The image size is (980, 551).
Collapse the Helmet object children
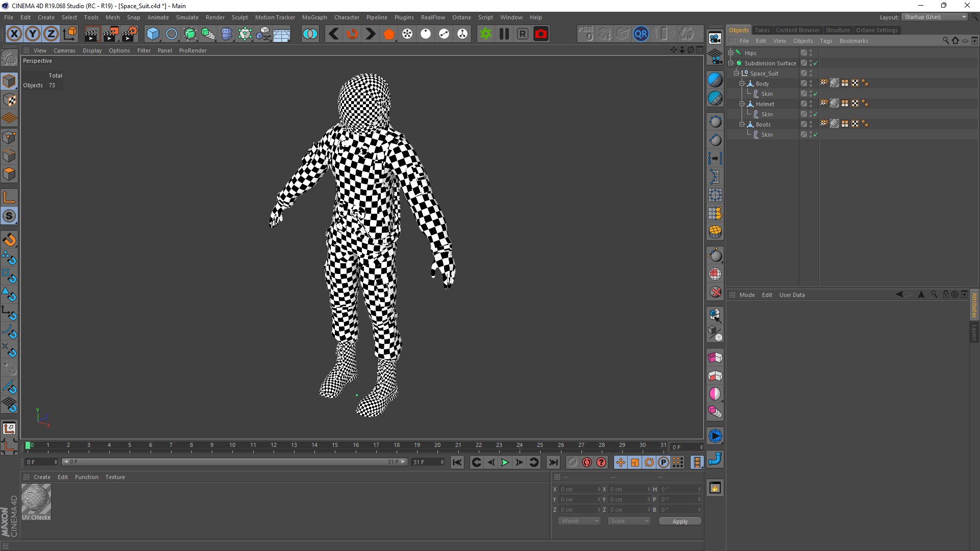click(742, 104)
